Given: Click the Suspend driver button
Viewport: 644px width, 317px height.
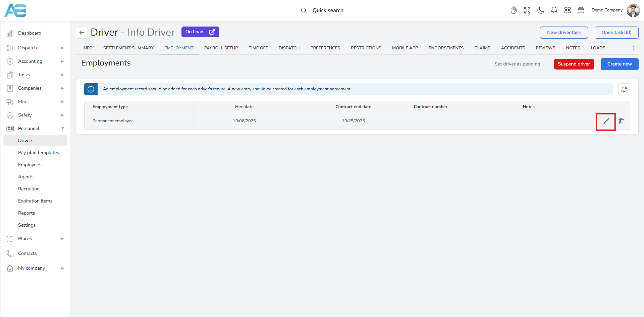Looking at the screenshot, I should tap(574, 64).
